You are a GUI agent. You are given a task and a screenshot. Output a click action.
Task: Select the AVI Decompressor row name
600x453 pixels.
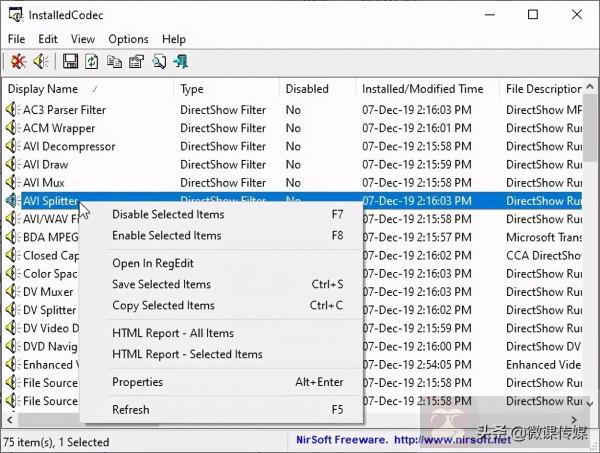point(69,146)
